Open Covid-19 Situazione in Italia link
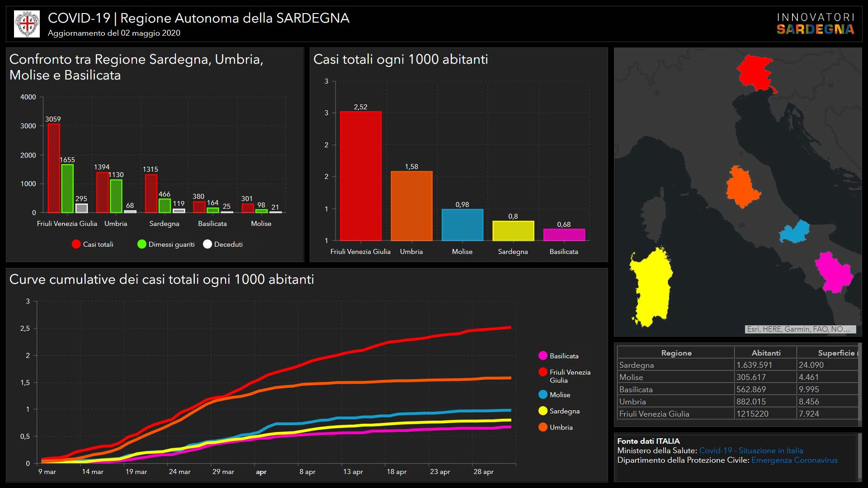The width and height of the screenshot is (868, 488). (x=751, y=450)
